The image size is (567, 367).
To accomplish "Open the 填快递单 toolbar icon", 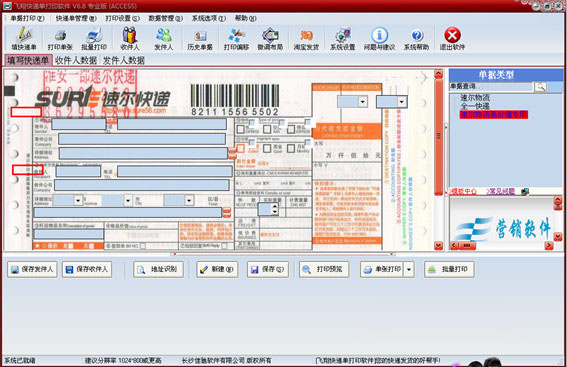I will click(24, 39).
